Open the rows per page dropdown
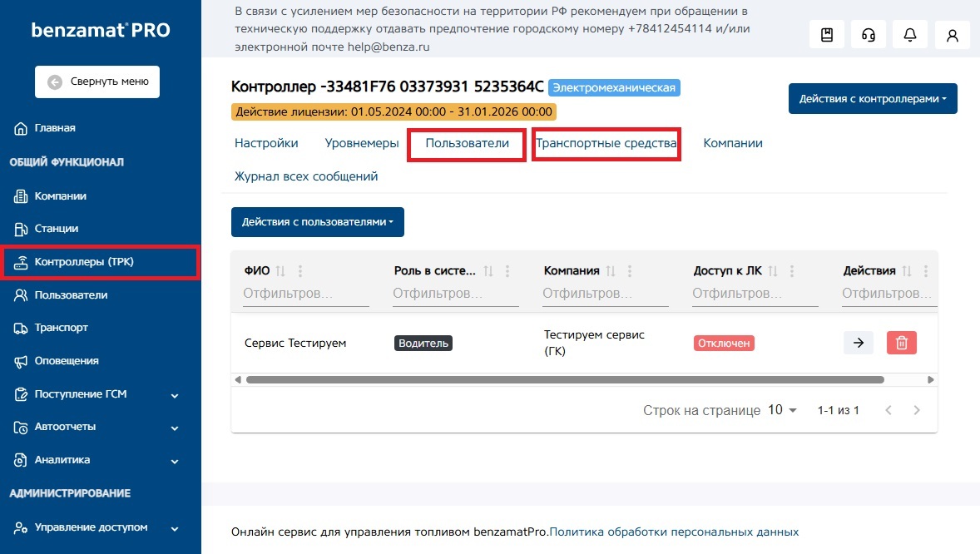Screen dimensions: 980x554 (782, 410)
